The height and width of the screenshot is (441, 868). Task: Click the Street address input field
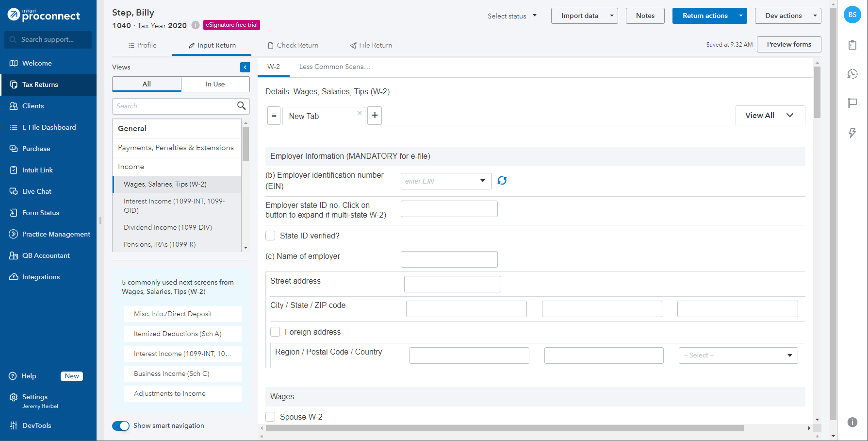coord(453,284)
